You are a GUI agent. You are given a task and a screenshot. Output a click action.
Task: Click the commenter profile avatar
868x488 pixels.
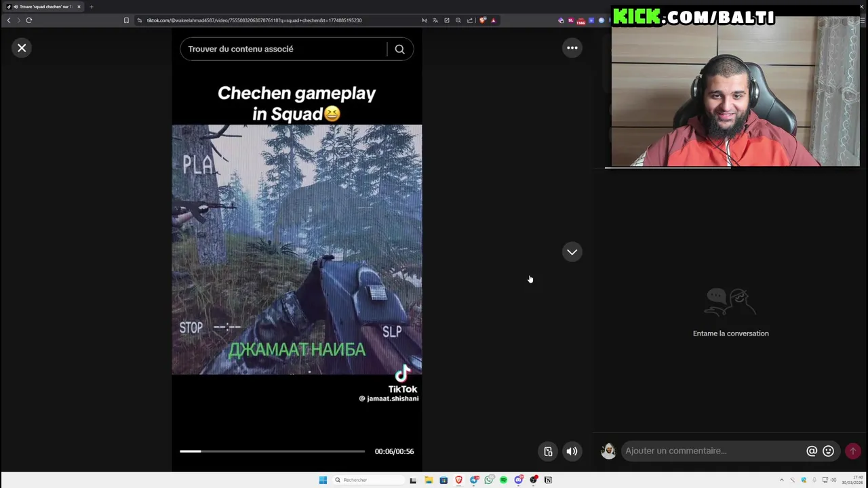(x=608, y=451)
